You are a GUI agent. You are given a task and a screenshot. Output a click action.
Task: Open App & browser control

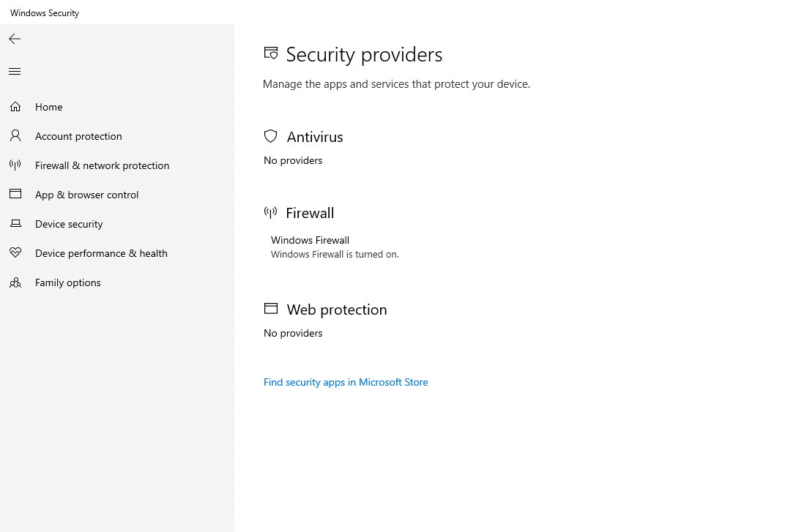[86, 195]
